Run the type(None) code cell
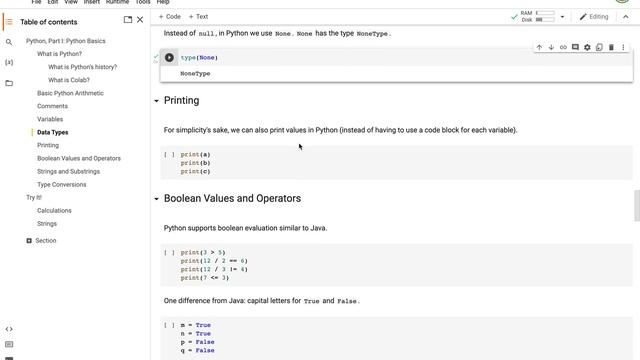Screen dimensions: 640x360 [x=169, y=58]
